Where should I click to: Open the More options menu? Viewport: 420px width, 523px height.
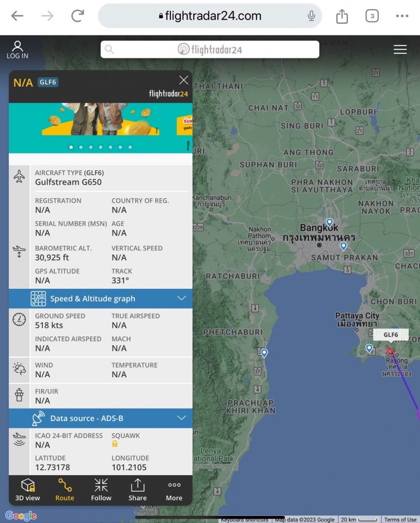(174, 490)
